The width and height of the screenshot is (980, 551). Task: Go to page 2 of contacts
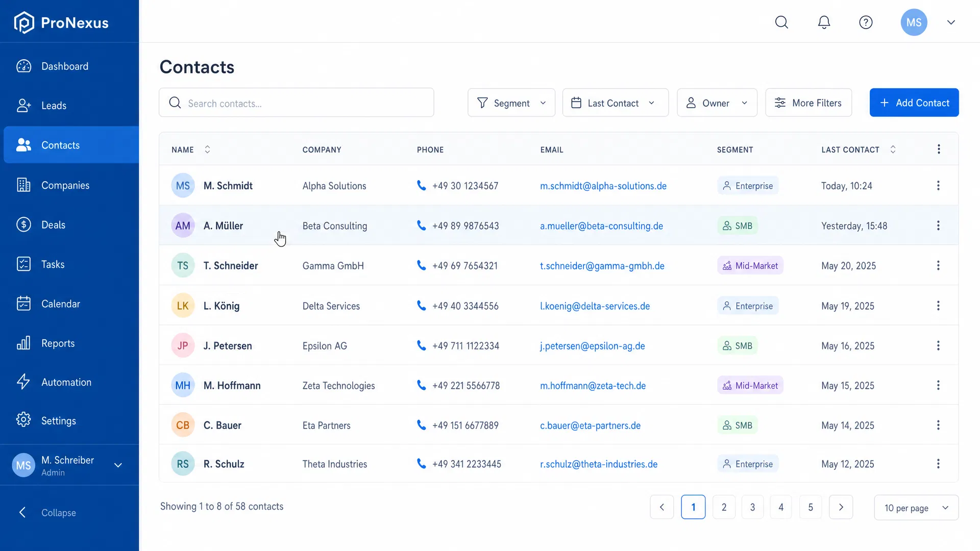[x=724, y=507]
